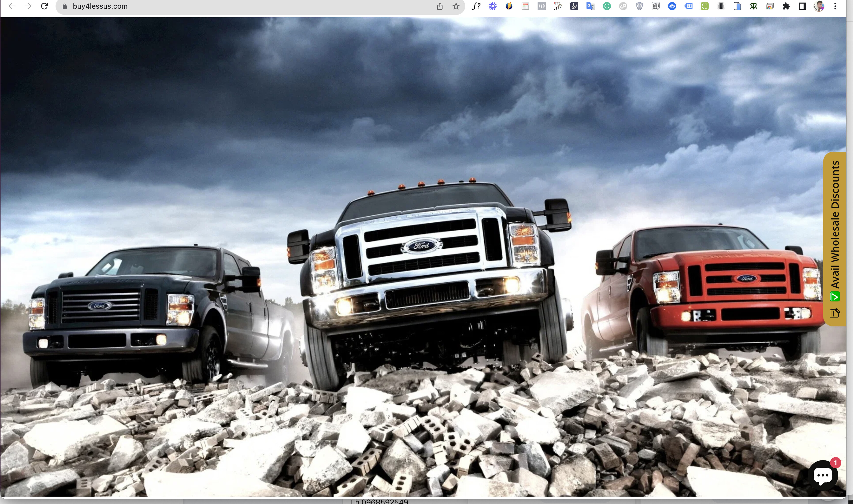The height and width of the screenshot is (504, 853).
Task: Open the chat bubble widget
Action: pos(823,475)
